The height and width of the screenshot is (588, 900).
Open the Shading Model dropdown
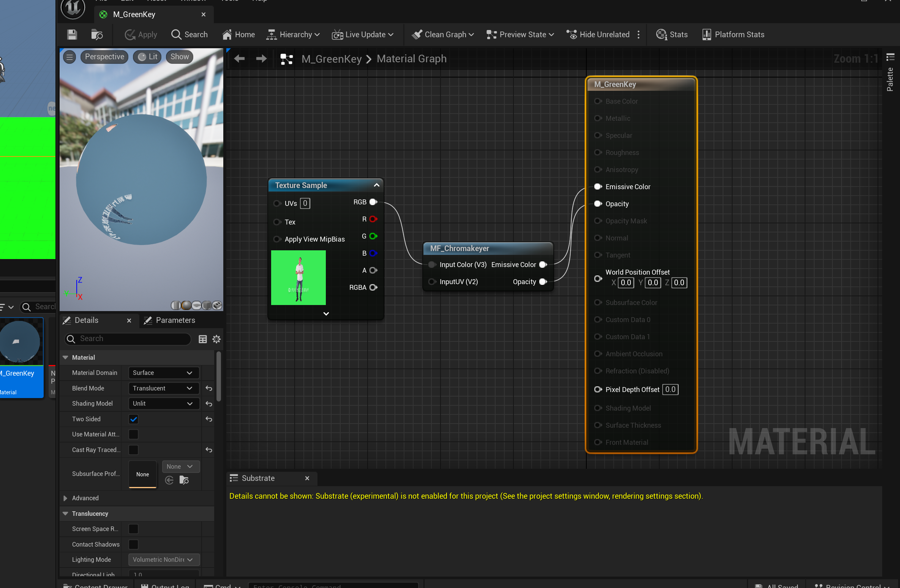[163, 403]
